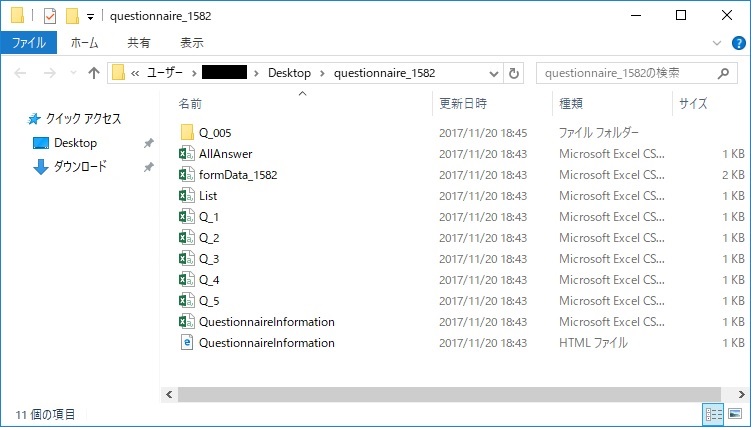Click the formData_1582 file icon

(186, 175)
